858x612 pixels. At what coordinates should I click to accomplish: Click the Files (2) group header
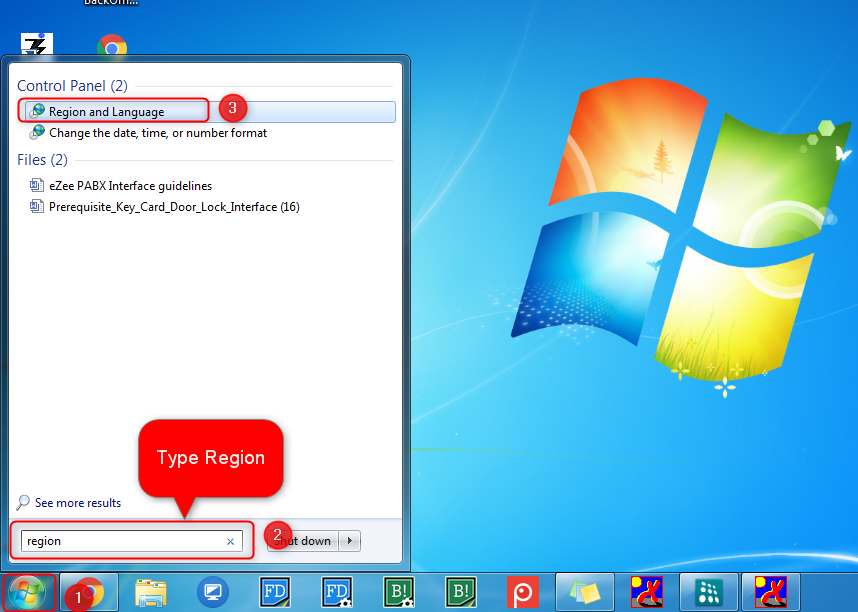(x=42, y=160)
